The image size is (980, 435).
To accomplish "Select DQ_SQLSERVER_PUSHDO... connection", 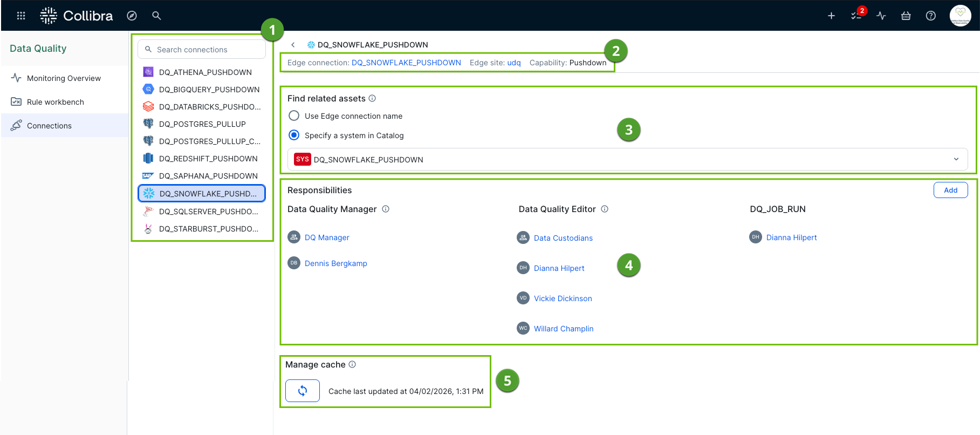I will [202, 212].
